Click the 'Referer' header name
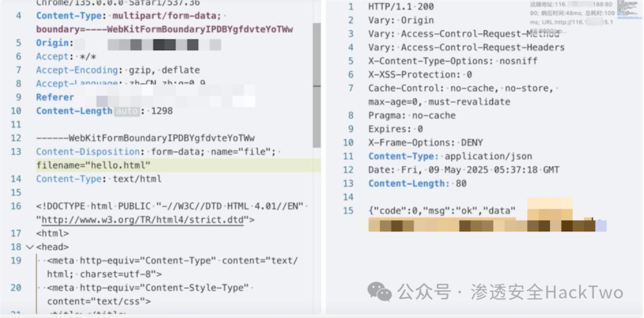This screenshot has height=318, width=644. (55, 97)
